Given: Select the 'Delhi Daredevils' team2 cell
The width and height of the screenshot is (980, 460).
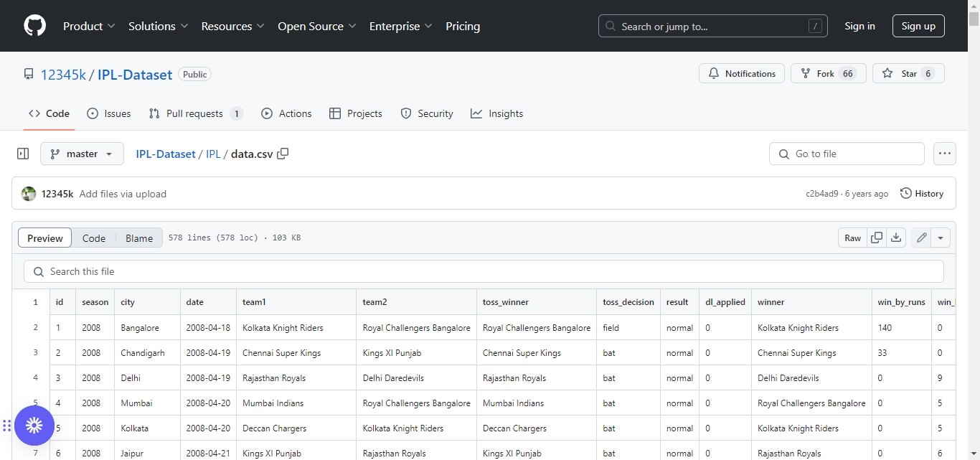Looking at the screenshot, I should (416, 378).
